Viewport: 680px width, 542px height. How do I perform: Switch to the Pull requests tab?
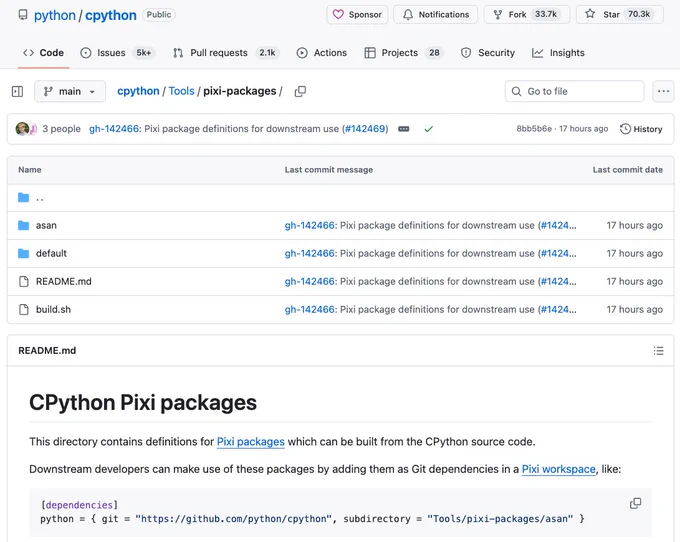(x=226, y=53)
